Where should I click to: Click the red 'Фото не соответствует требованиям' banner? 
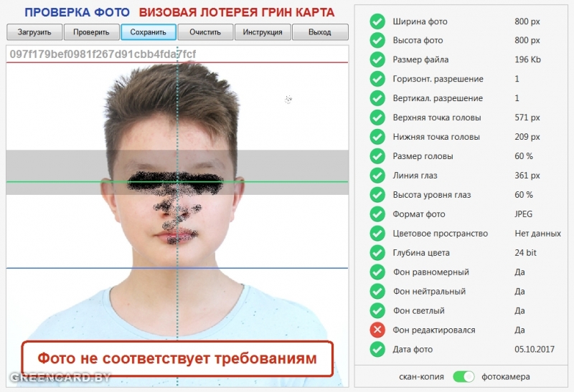tap(177, 358)
